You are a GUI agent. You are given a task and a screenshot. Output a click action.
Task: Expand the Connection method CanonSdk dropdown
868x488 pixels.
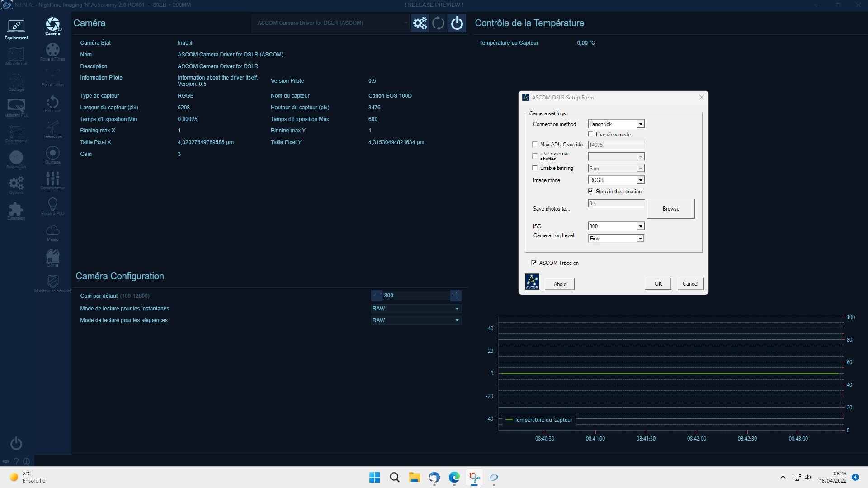(x=640, y=124)
